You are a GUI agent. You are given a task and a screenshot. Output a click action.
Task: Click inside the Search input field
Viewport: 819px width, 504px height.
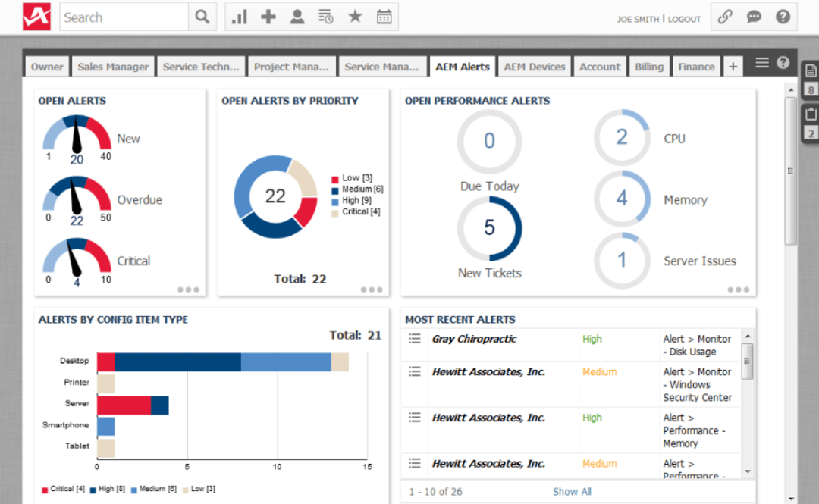click(x=121, y=16)
